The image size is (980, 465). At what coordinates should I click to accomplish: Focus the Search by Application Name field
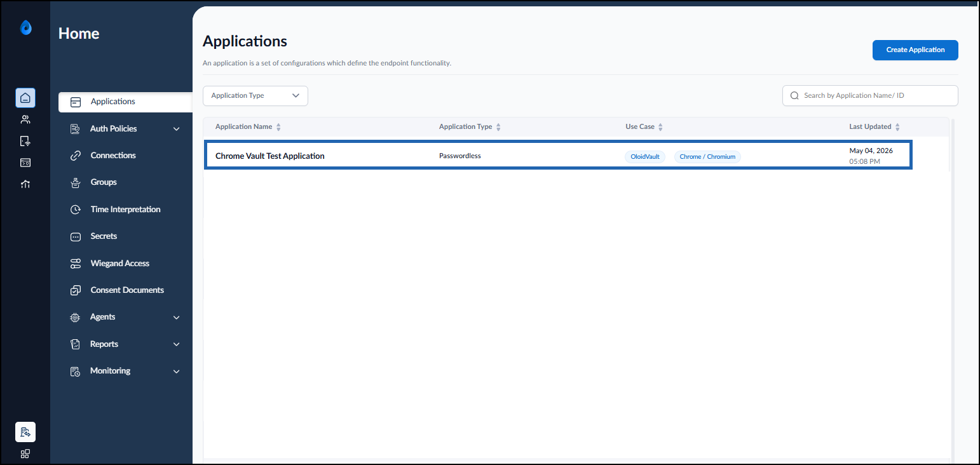pos(870,96)
